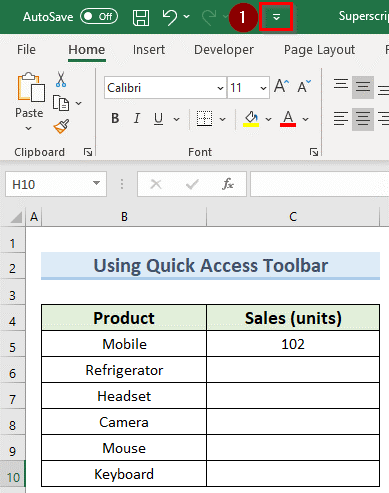This screenshot has width=389, height=493.
Task: Click inside the formula bar
Action: pyautogui.click(x=320, y=184)
